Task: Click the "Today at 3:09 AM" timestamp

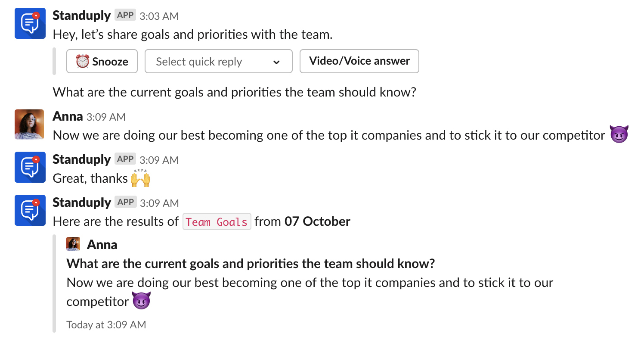Action: (106, 324)
